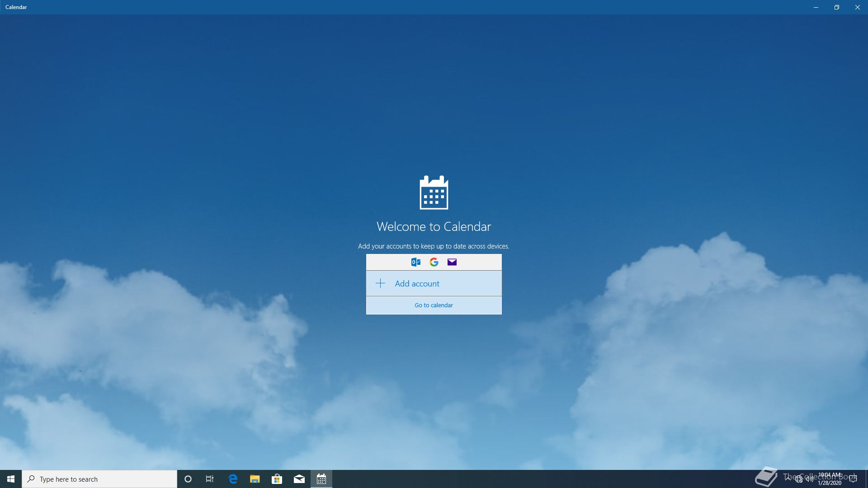Click the Type here to search box
The image size is (868, 488).
tap(99, 479)
